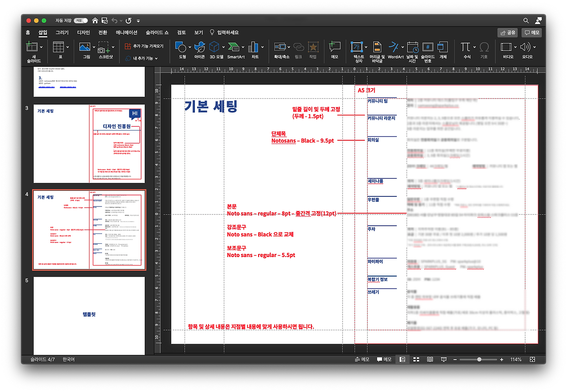Click the zoom slider handle in status bar
This screenshot has width=567, height=392.
[x=479, y=360]
